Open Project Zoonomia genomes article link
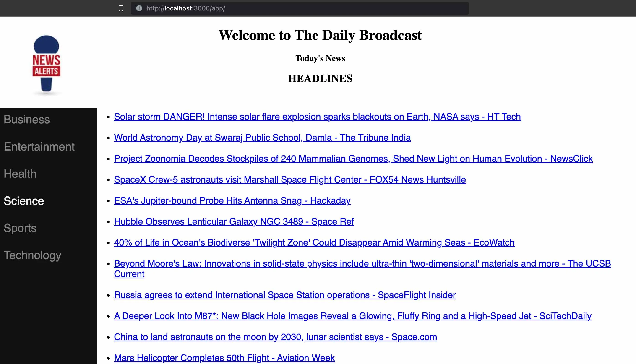This screenshot has width=636, height=364. [x=353, y=159]
